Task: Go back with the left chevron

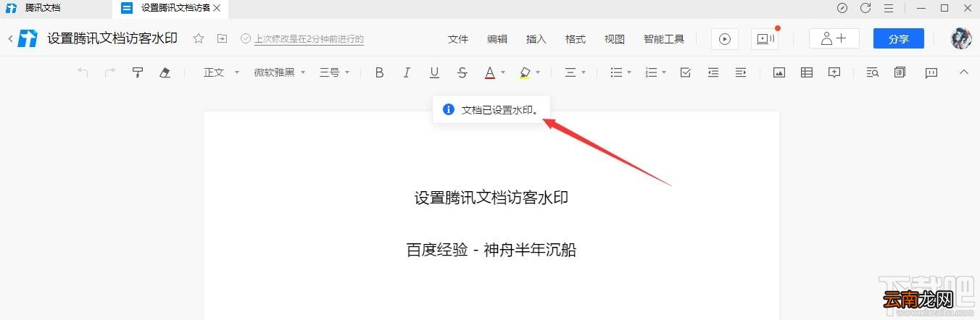Action: coord(10,39)
